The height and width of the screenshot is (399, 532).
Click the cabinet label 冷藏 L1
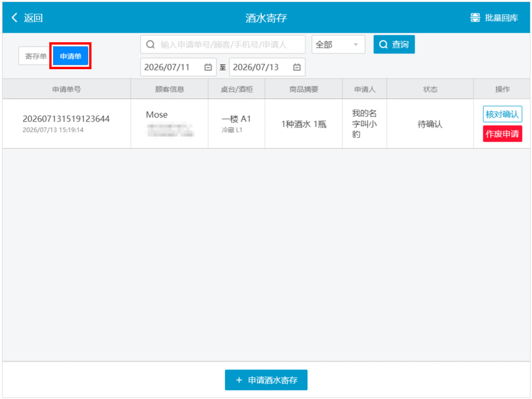pos(232,130)
